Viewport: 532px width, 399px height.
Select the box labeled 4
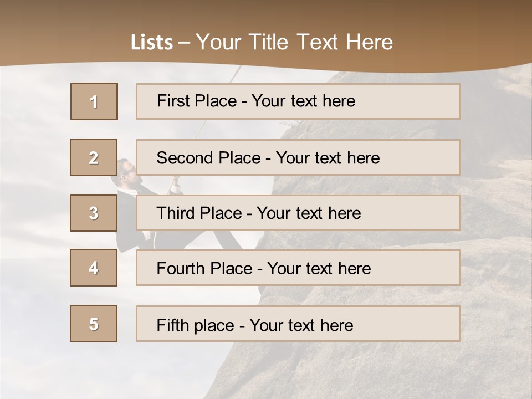(x=94, y=268)
